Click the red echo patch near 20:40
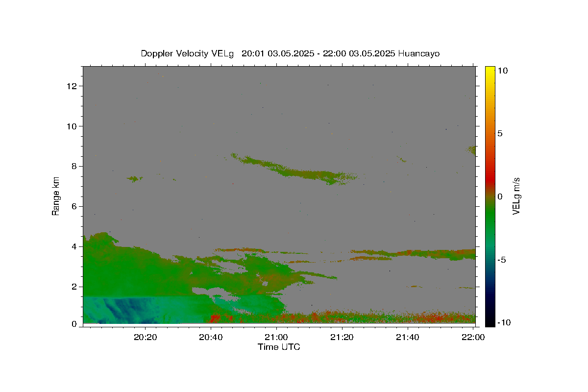This screenshot has height=392, width=588. (x=215, y=318)
